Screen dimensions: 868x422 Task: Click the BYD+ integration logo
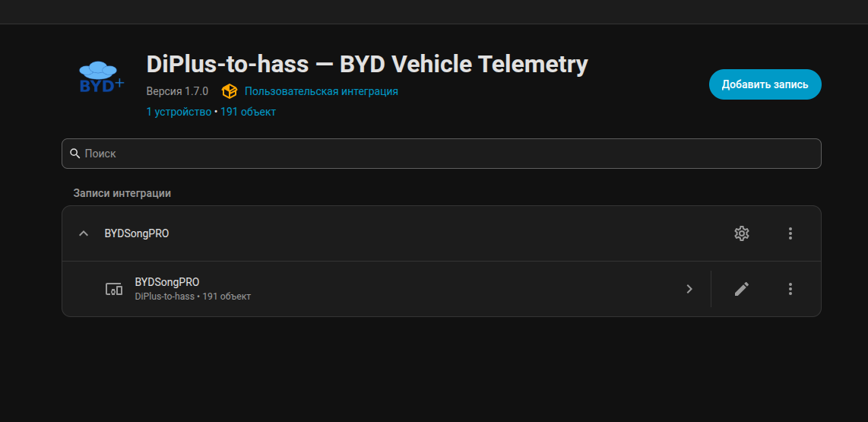tap(102, 78)
